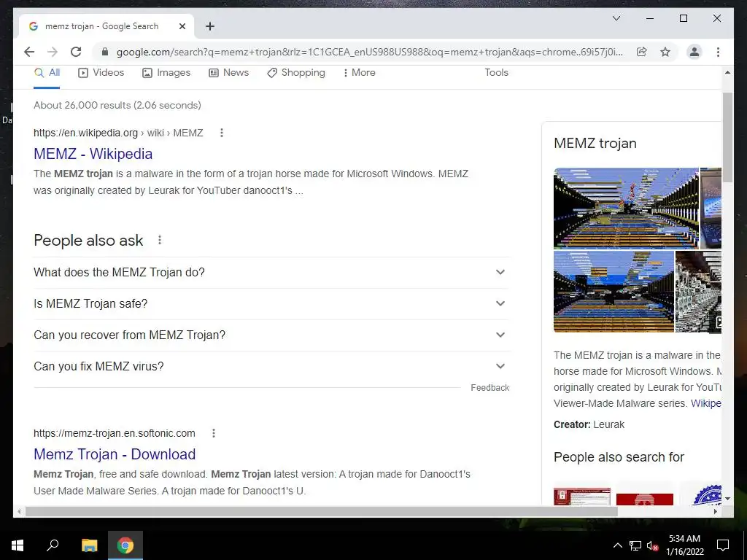
Task: Click the Wikipedia result URL breadcrumb
Action: coord(118,133)
